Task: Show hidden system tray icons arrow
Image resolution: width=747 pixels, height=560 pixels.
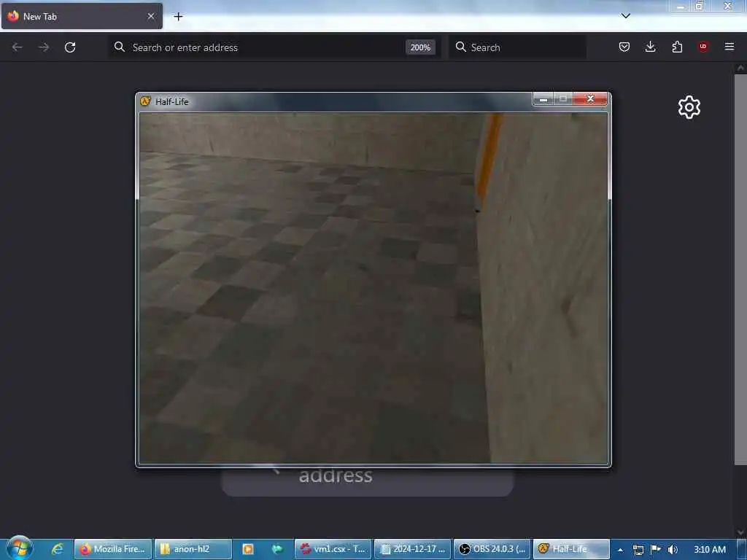Action: click(620, 550)
